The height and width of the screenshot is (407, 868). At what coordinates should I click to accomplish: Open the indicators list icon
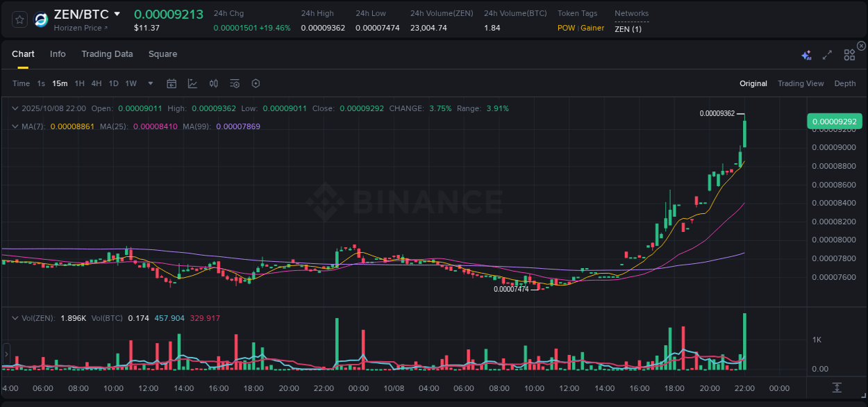tap(235, 83)
